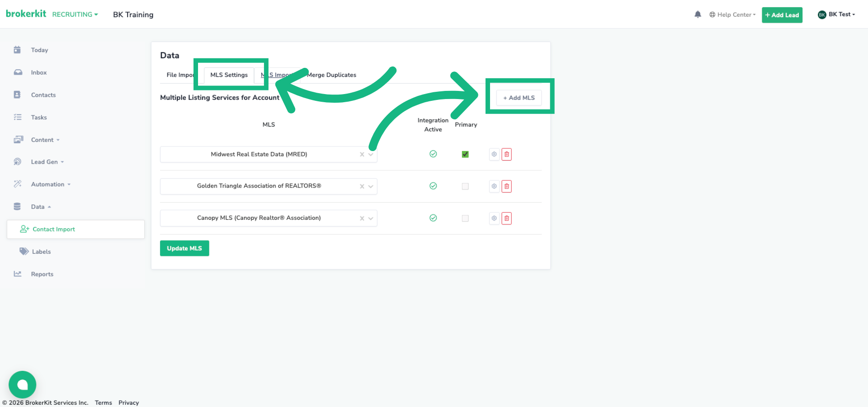Click integration active checkmark for Golden Triangle

433,186
